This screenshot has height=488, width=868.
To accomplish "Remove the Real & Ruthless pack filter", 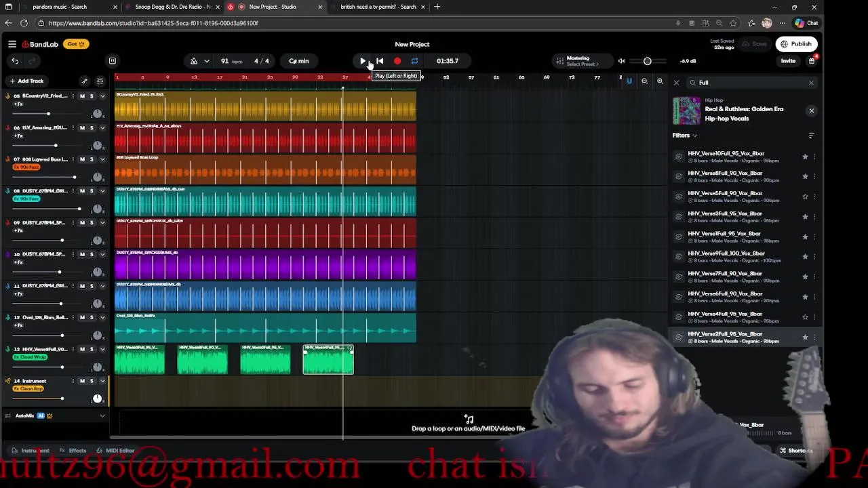I will (811, 110).
